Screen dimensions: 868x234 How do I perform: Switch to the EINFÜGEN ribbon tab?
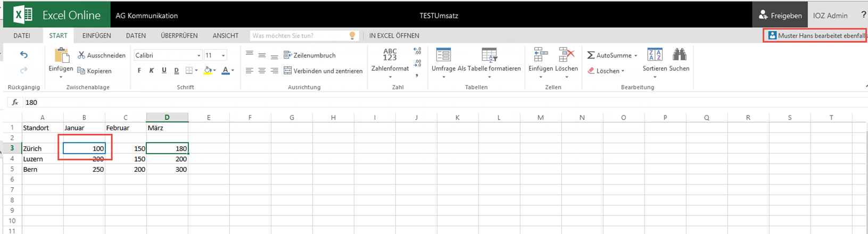(x=97, y=36)
